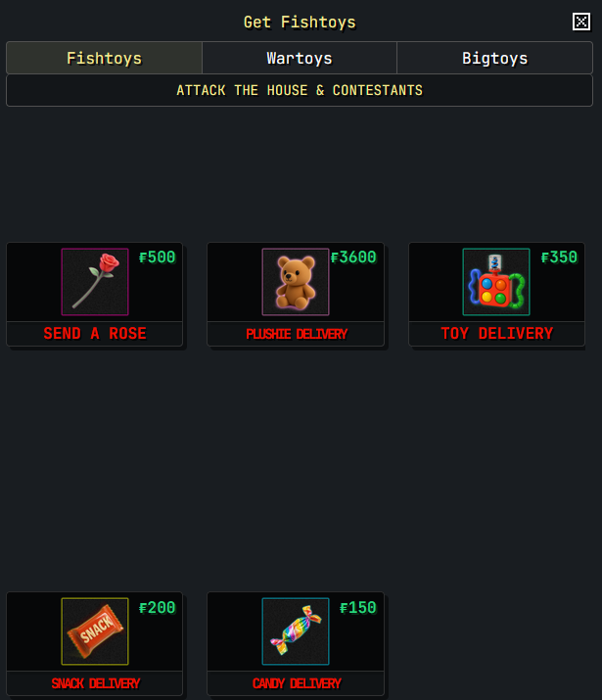
Task: Choose the colorful fidget toy icon
Action: (x=496, y=282)
